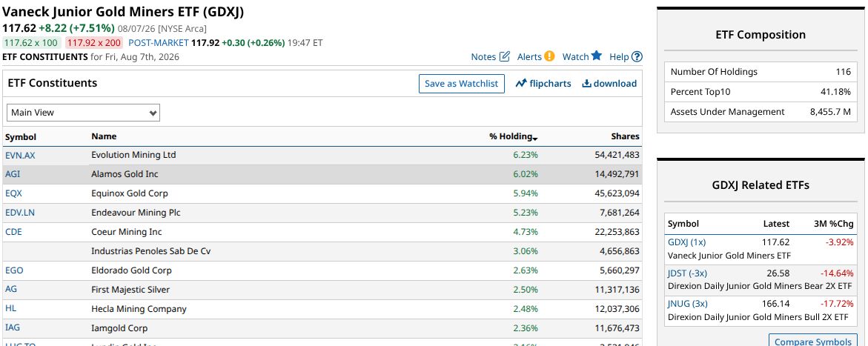This screenshot has height=346, width=868.
Task: Click the flipcharts chart icon
Action: (x=521, y=84)
